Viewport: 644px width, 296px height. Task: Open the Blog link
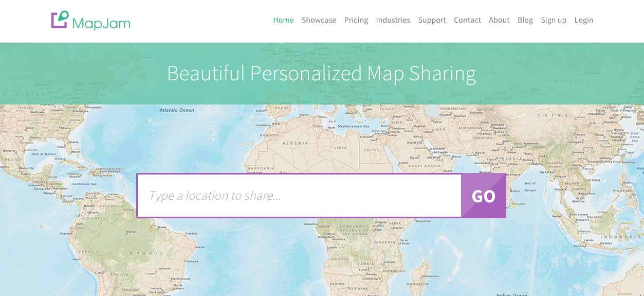[525, 20]
